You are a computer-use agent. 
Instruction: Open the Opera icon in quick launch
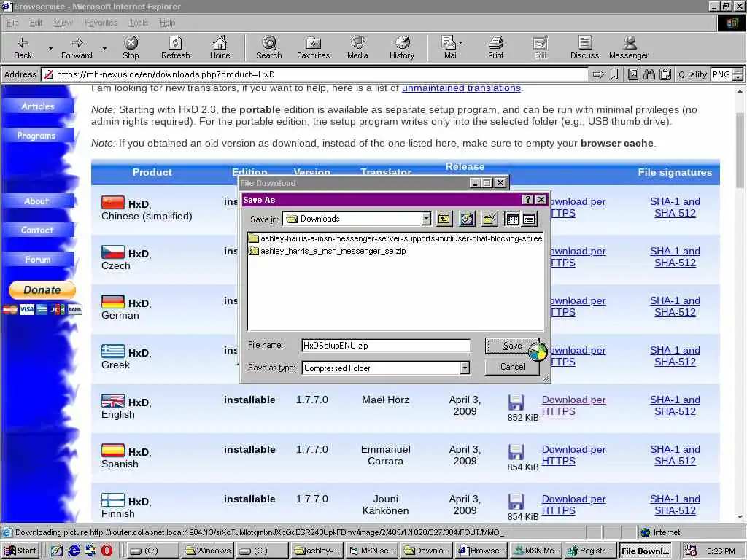click(107, 551)
